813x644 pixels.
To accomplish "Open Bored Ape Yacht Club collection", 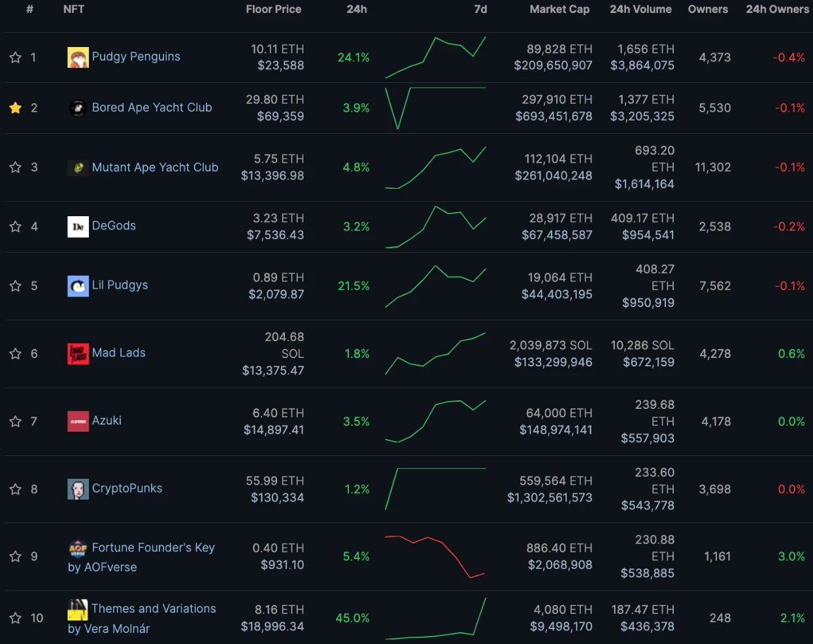I will [152, 107].
